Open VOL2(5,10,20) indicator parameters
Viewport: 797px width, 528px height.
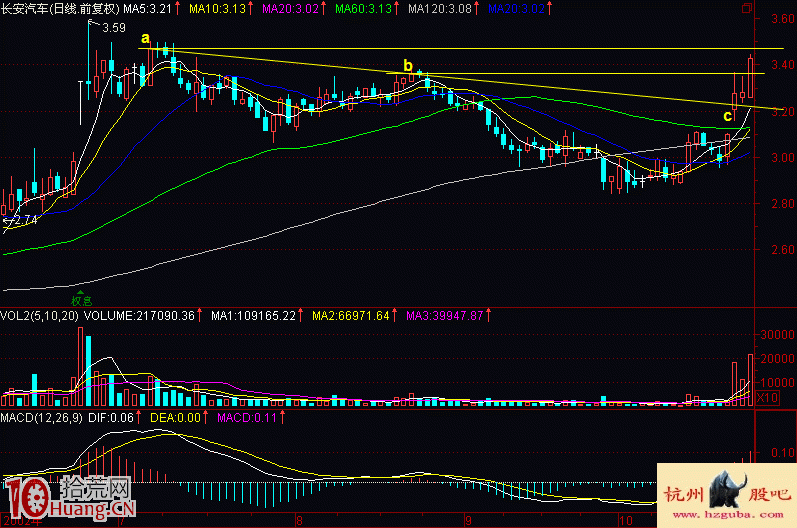pyautogui.click(x=40, y=316)
